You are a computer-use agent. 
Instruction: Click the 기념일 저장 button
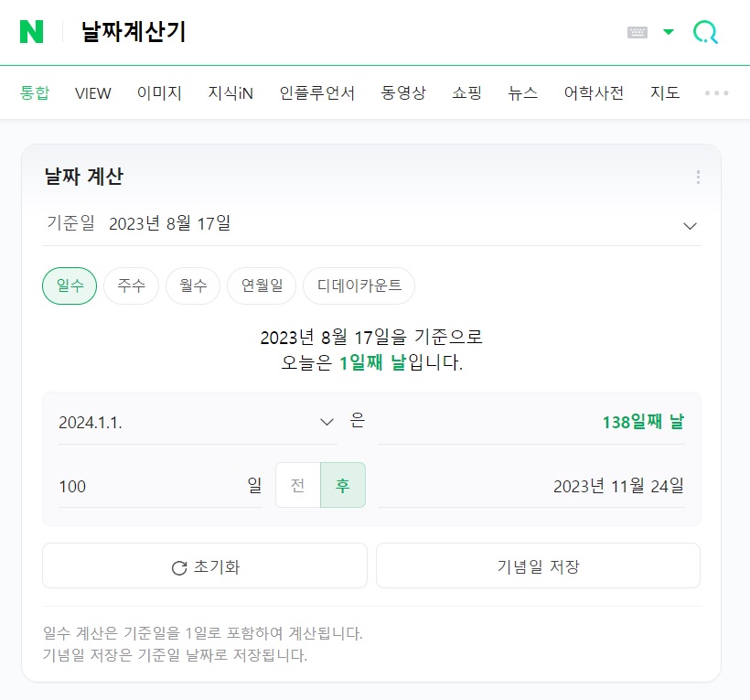pyautogui.click(x=538, y=565)
